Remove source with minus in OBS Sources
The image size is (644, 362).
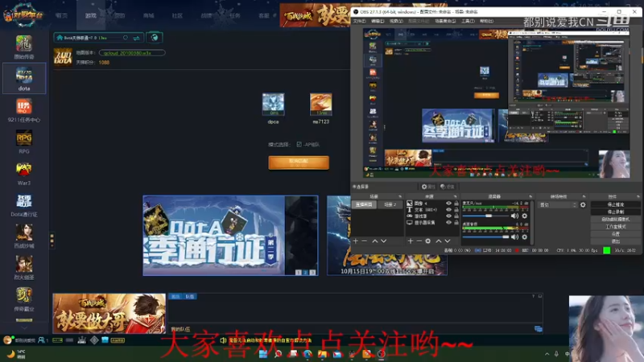[419, 241]
